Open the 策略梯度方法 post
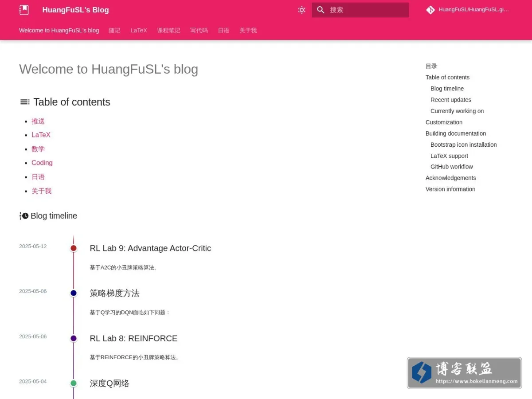 click(114, 293)
